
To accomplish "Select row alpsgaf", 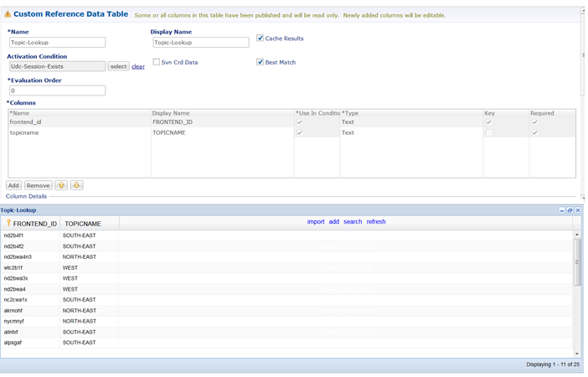I will point(286,343).
